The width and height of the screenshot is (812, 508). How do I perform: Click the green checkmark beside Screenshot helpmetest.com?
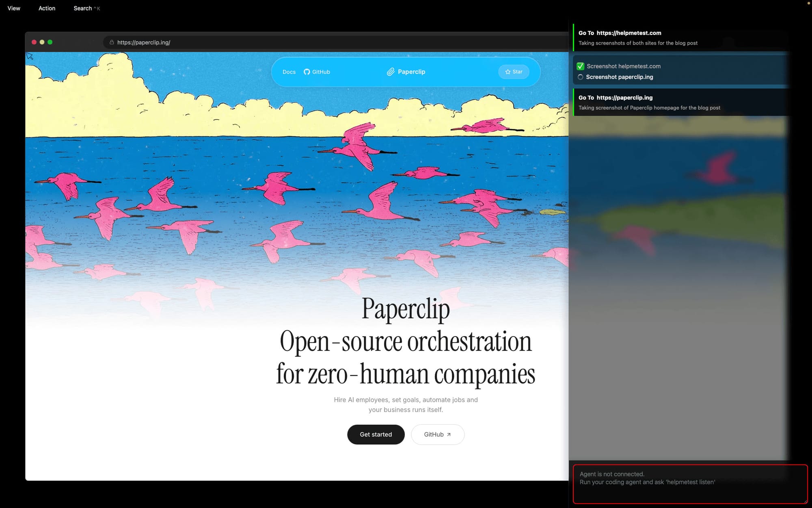(581, 66)
